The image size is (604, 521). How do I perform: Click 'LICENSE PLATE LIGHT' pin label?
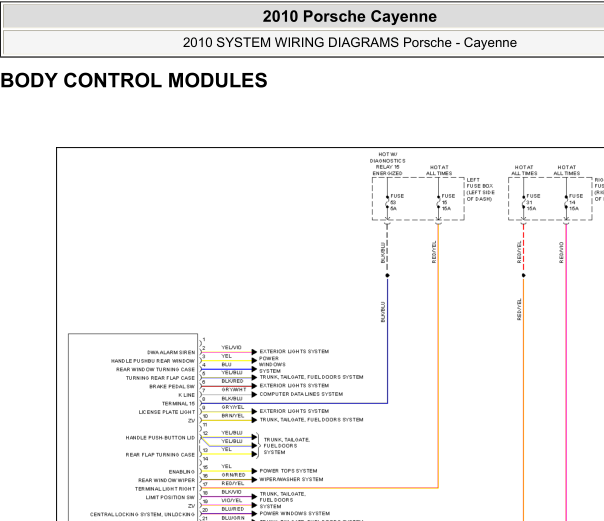[167, 412]
